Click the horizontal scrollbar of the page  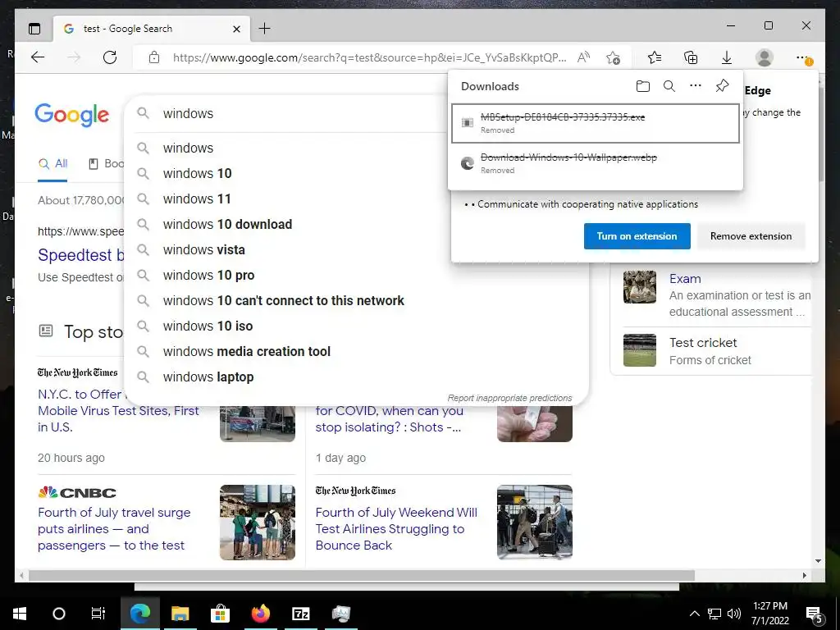362,575
